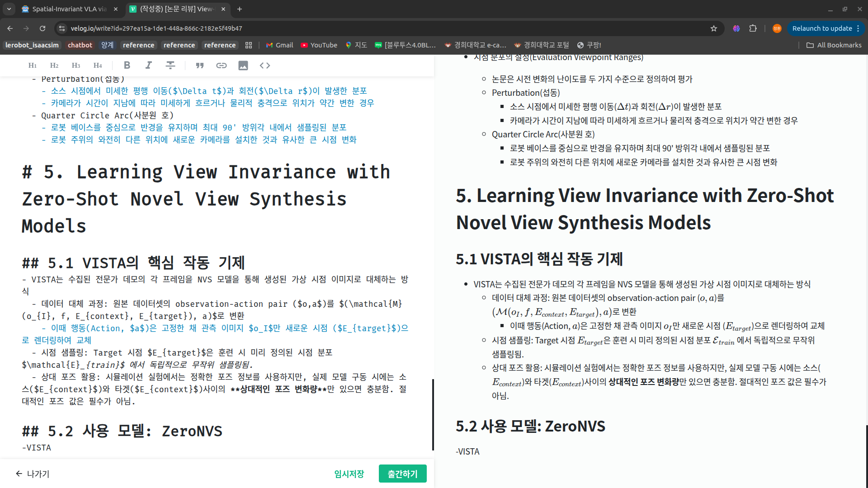Image resolution: width=868 pixels, height=488 pixels.
Task: Open the purple extension icon in the toolbar
Action: [736, 28]
